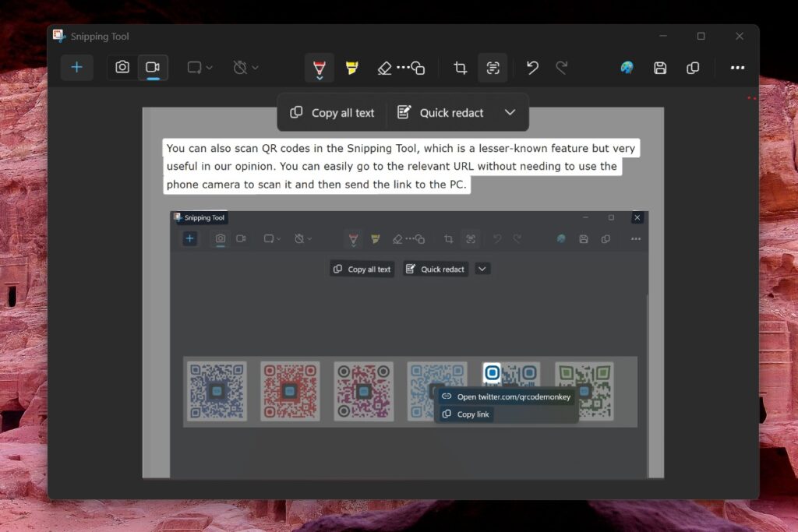Activate the eraser tool
The width and height of the screenshot is (798, 532).
[384, 68]
